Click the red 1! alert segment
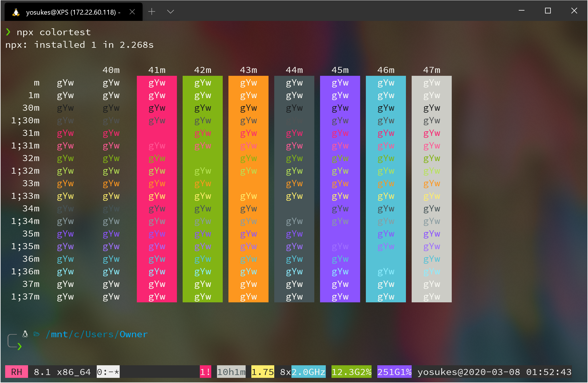588x383 pixels. [205, 372]
